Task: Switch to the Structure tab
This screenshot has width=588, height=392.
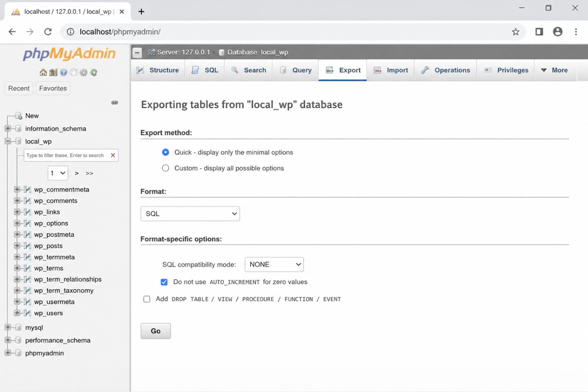Action: point(158,70)
